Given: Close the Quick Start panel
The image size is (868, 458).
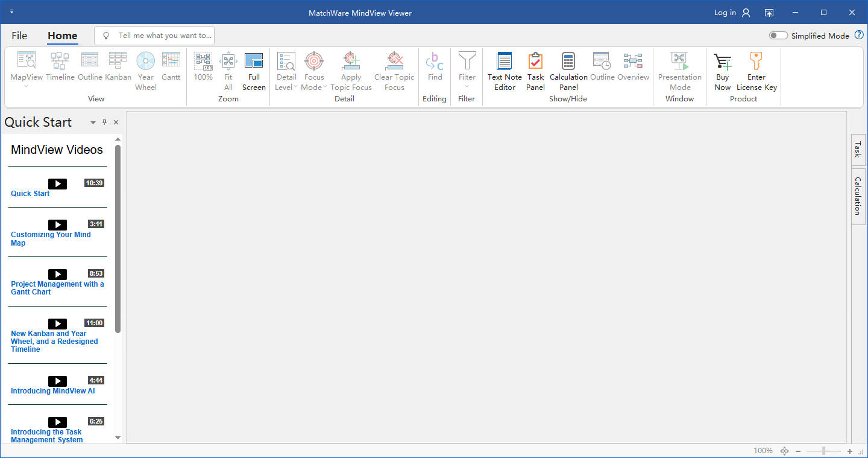Looking at the screenshot, I should [116, 122].
